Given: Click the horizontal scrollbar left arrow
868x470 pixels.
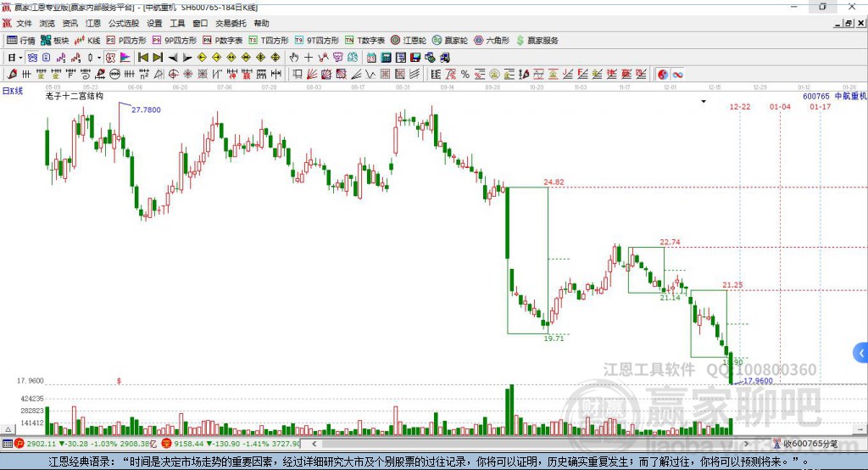Looking at the screenshot, I should pyautogui.click(x=314, y=444).
